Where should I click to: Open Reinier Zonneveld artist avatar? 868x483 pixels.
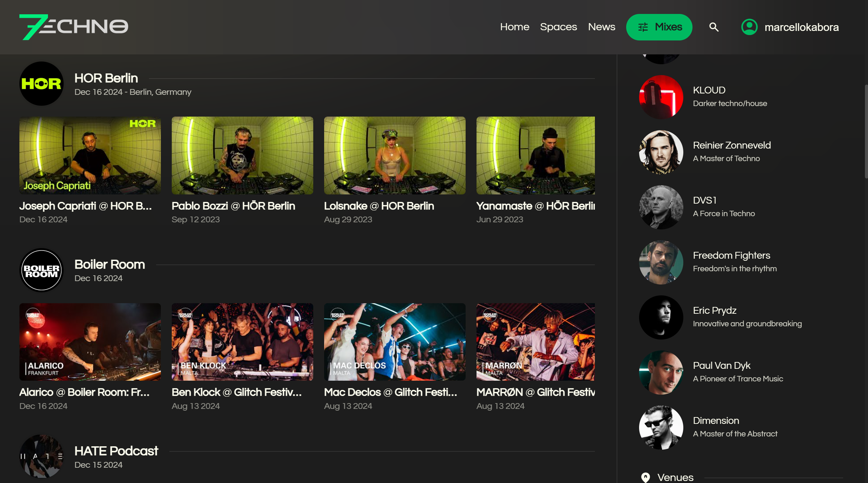[x=661, y=152]
